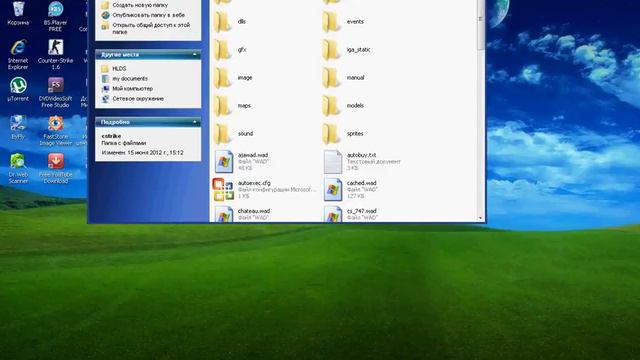Viewport: 640px width, 360px height.
Task: Select the sound folder icon
Action: (x=223, y=134)
